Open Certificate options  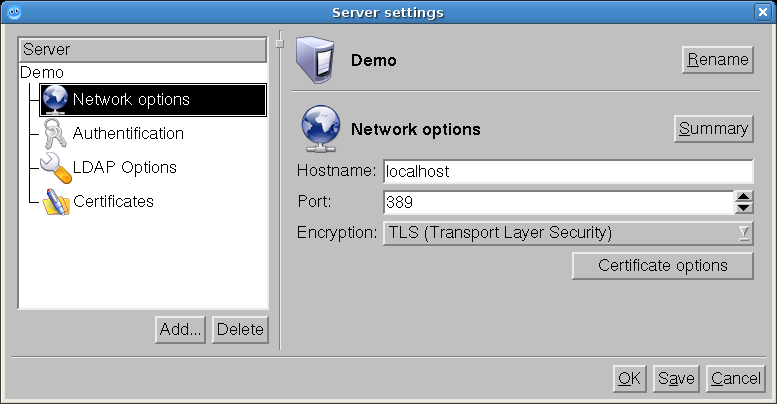click(x=662, y=266)
